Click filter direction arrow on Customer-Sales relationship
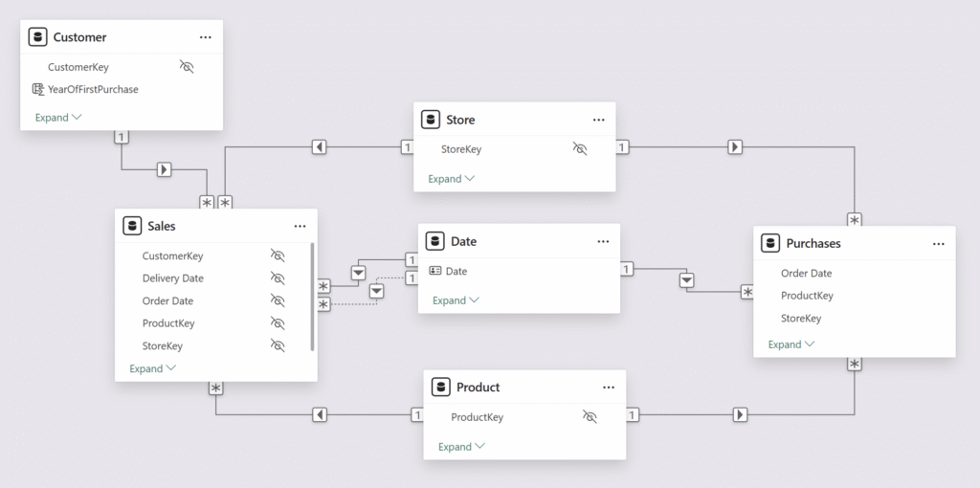 pyautogui.click(x=164, y=169)
